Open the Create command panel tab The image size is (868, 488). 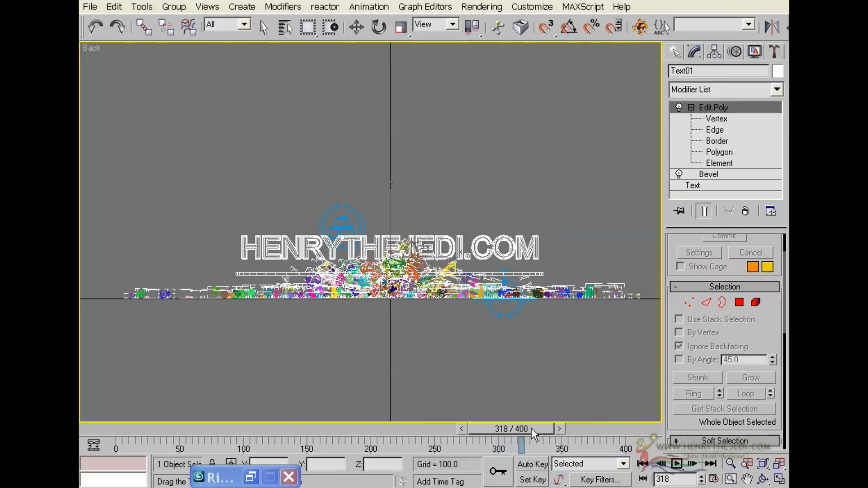coord(675,52)
